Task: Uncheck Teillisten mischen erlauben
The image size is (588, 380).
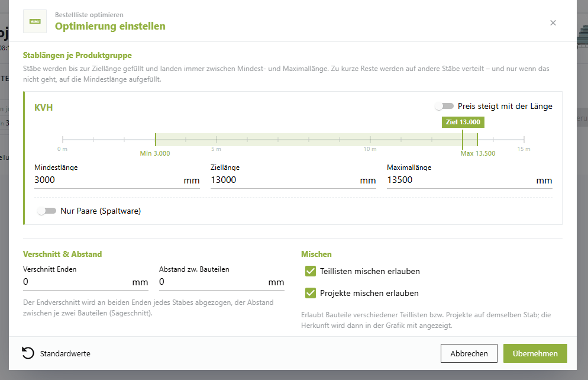Action: (x=311, y=271)
